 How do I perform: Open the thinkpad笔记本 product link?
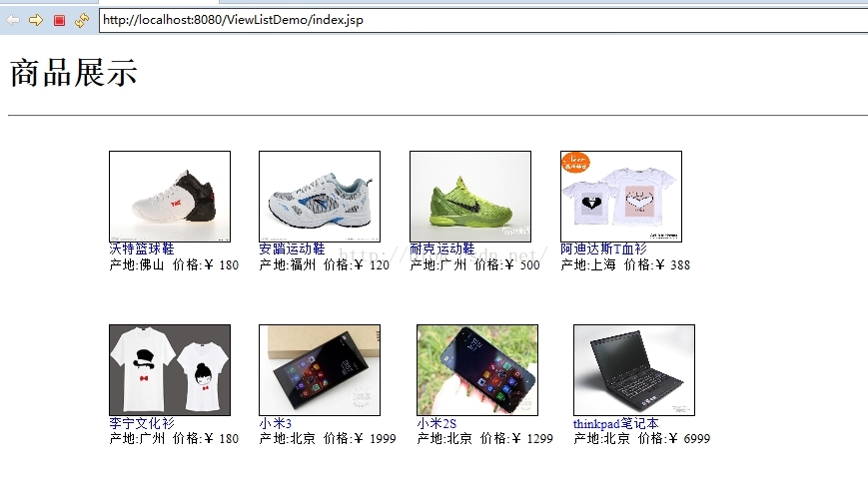coord(616,423)
